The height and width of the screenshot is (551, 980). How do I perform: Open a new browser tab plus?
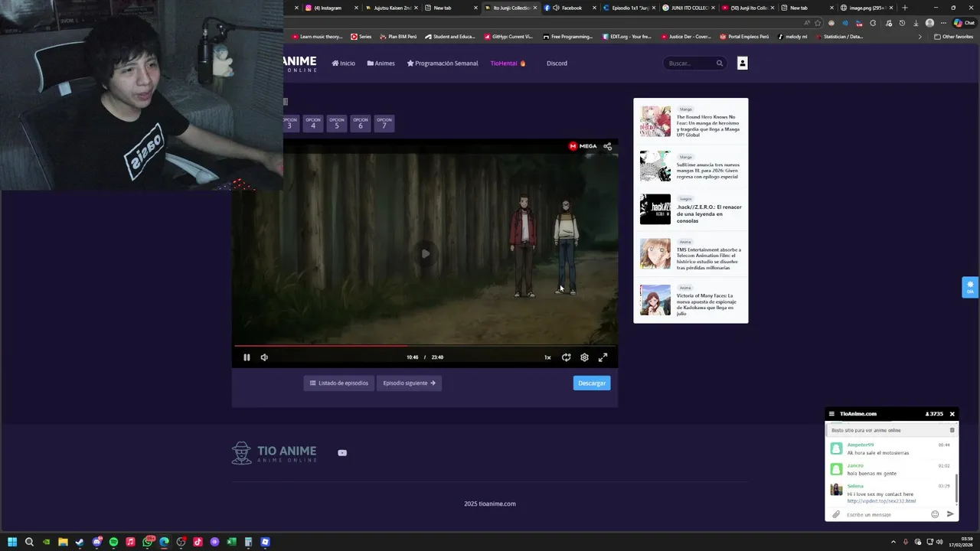(904, 8)
